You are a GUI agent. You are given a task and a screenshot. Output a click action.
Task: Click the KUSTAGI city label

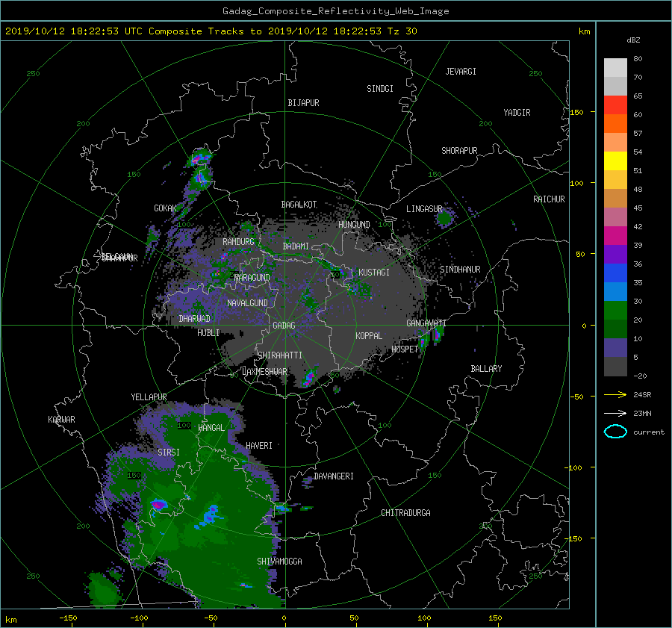click(x=374, y=273)
